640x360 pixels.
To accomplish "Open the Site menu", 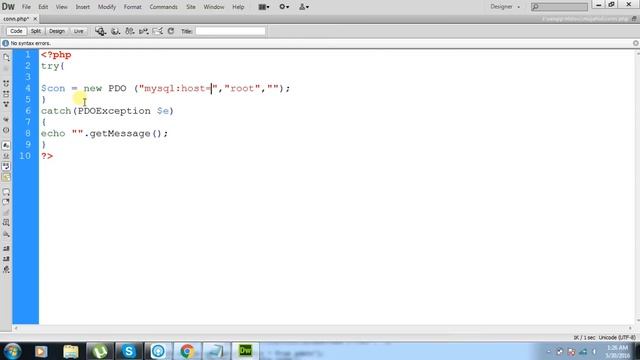I will [191, 7].
